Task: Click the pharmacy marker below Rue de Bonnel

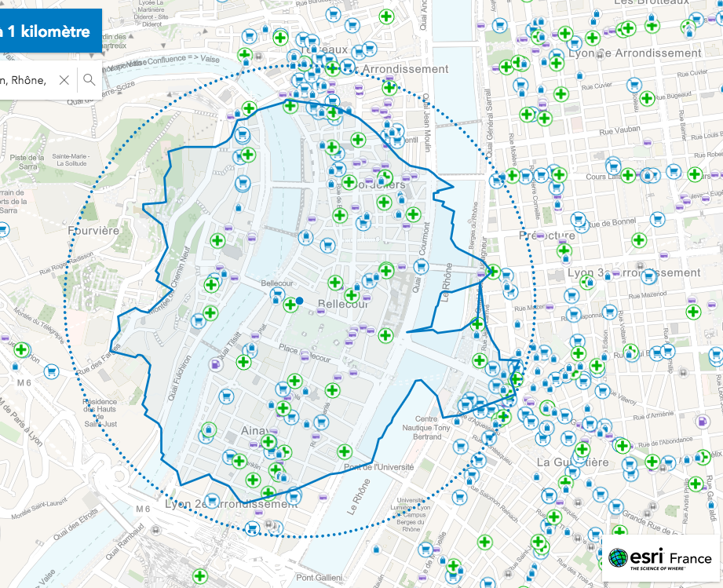Action: (x=639, y=239)
